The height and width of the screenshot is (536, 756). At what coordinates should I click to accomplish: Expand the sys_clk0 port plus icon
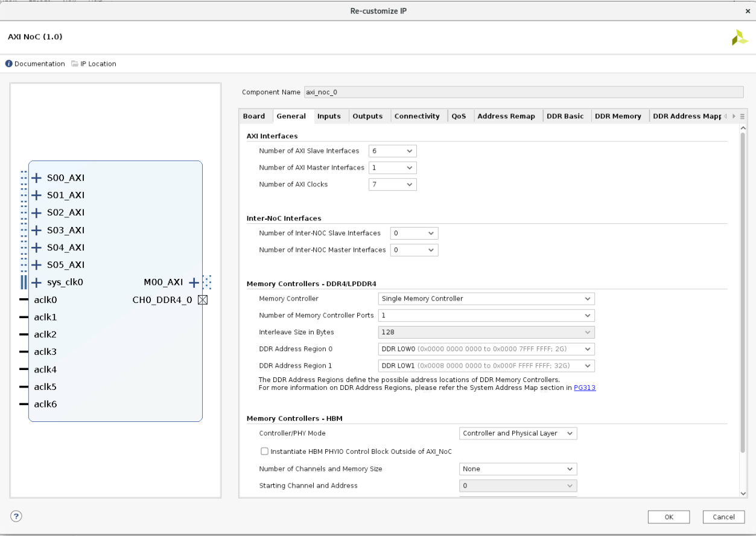point(36,282)
